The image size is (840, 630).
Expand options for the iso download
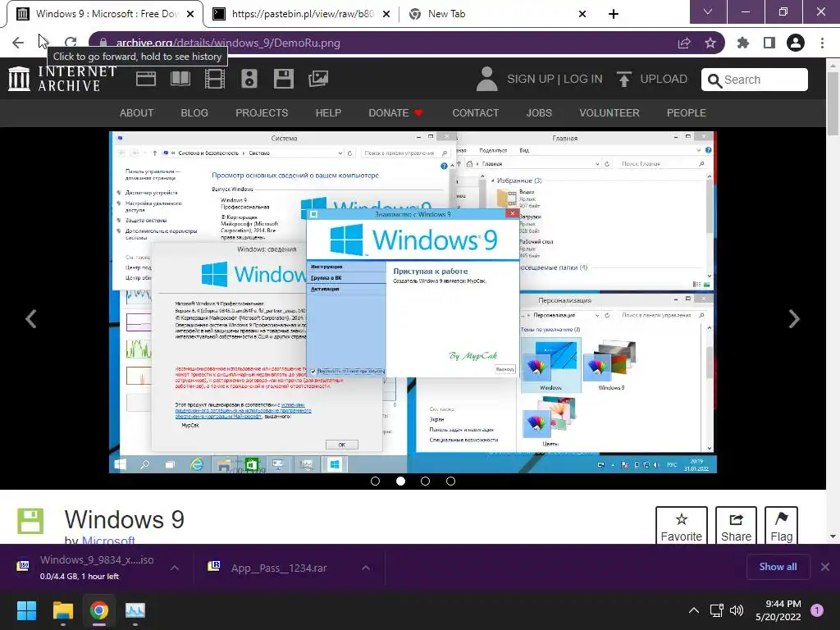[x=175, y=568]
